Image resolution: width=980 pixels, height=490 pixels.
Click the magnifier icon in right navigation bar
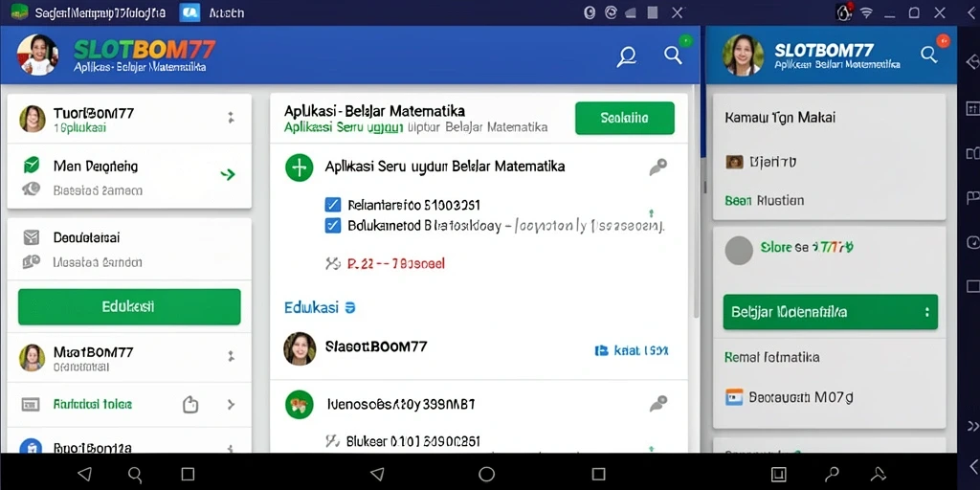click(x=832, y=474)
